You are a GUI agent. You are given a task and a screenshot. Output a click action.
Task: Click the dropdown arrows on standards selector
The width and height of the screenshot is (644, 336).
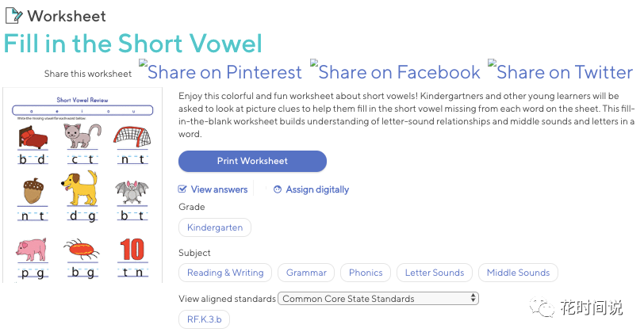coord(473,298)
